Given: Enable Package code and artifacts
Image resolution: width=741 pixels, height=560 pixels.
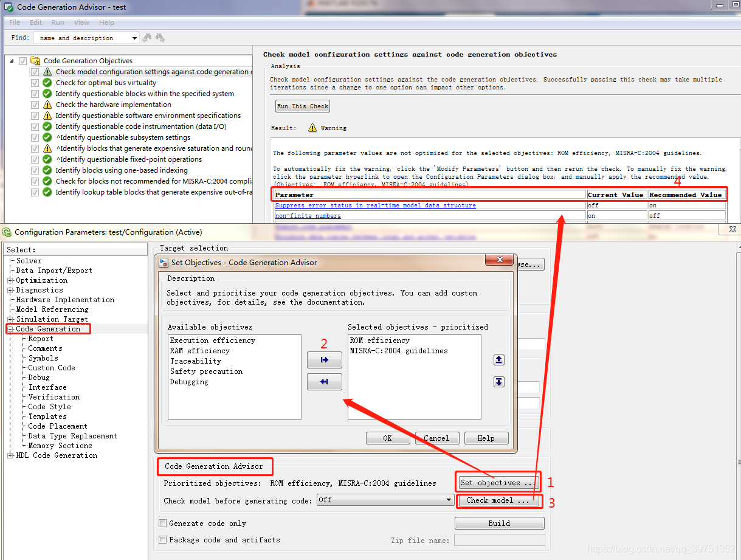Looking at the screenshot, I should tap(162, 539).
